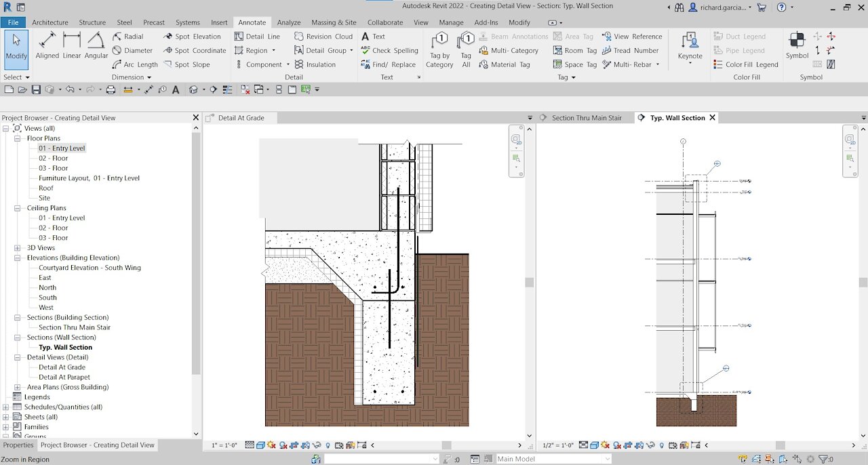Click the Color Fill Legend tool

(746, 64)
